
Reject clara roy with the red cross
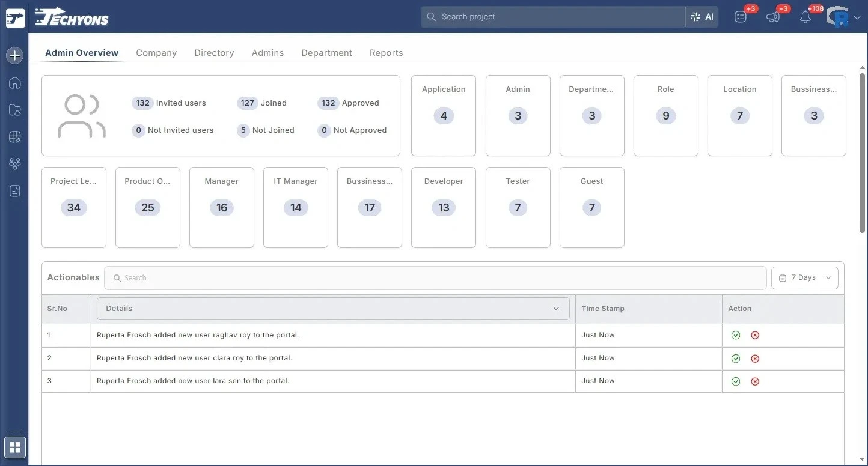(x=755, y=358)
